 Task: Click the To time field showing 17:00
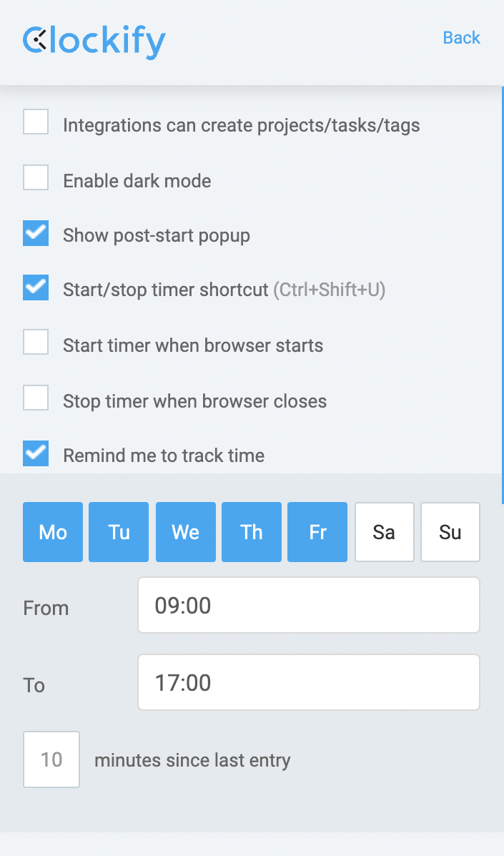point(308,682)
